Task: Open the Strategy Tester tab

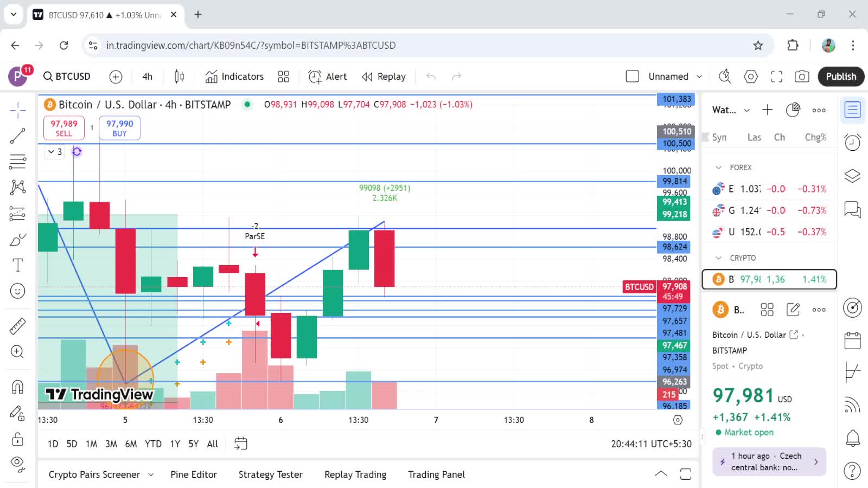Action: [271, 475]
